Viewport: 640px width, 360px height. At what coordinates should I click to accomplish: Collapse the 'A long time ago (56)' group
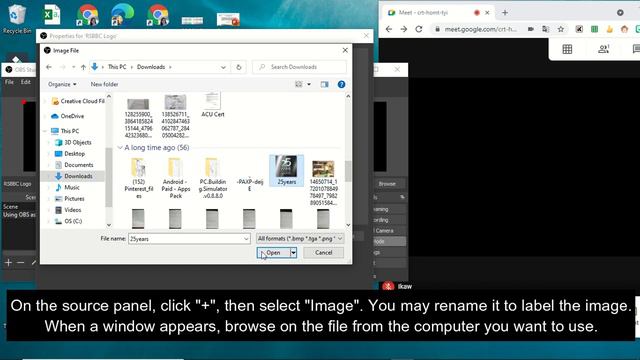tap(120, 148)
